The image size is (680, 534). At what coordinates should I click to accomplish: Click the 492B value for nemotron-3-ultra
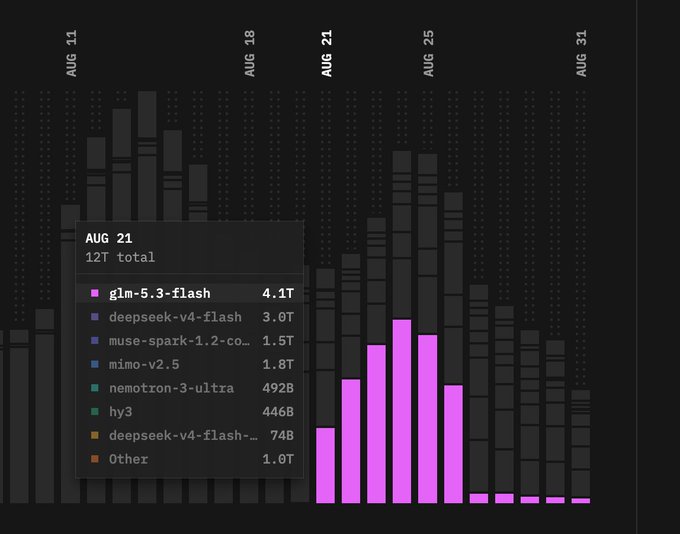point(278,388)
